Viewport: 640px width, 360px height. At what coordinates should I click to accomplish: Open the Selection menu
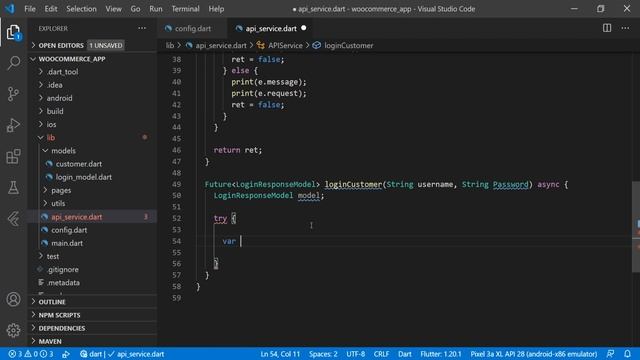pos(81,9)
